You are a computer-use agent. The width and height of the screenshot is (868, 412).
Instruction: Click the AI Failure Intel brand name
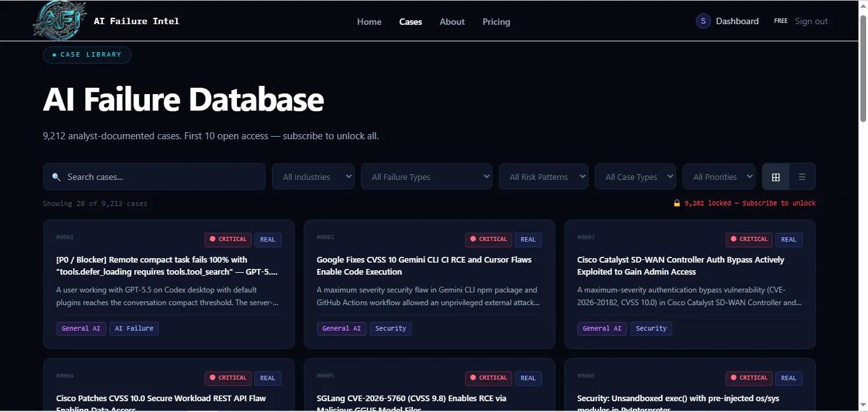(137, 21)
